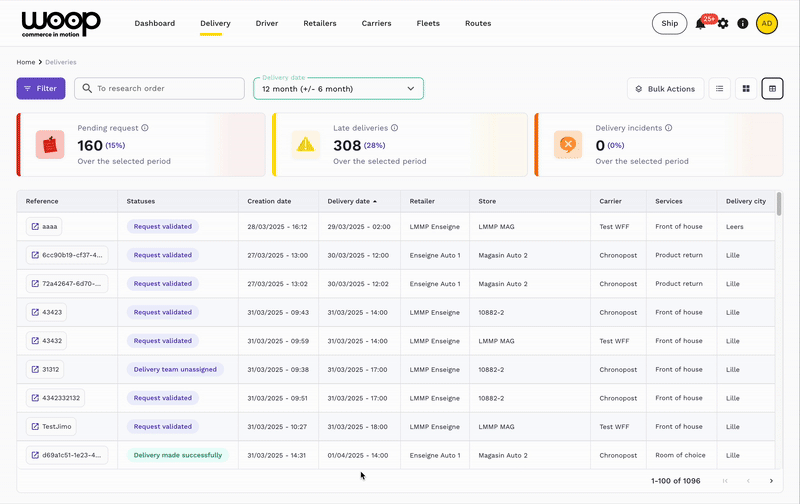This screenshot has width=800, height=504.
Task: Go to next page of deliveries
Action: click(771, 481)
